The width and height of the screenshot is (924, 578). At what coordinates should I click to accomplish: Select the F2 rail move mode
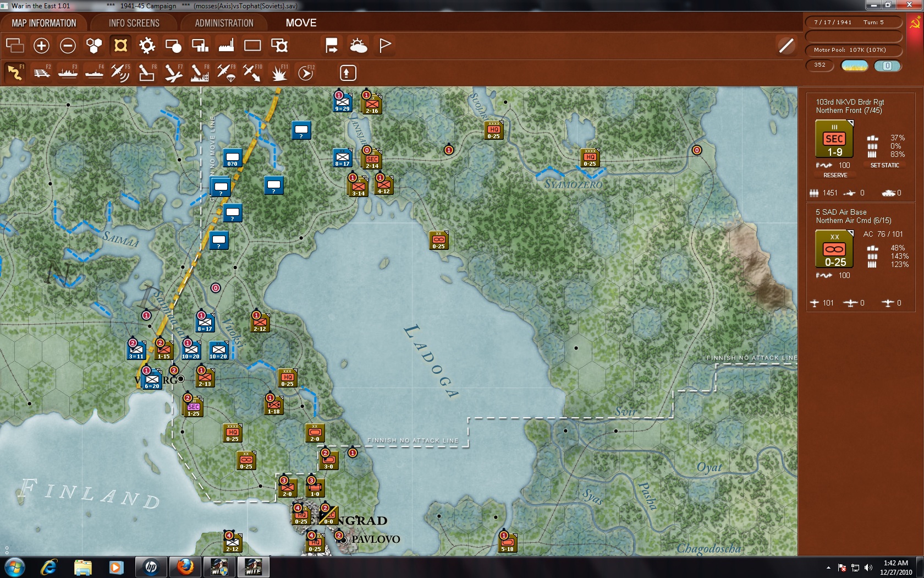tap(41, 72)
